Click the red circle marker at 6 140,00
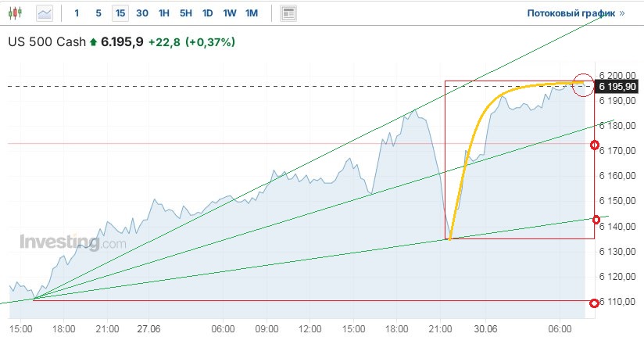The height and width of the screenshot is (337, 644). coord(595,220)
